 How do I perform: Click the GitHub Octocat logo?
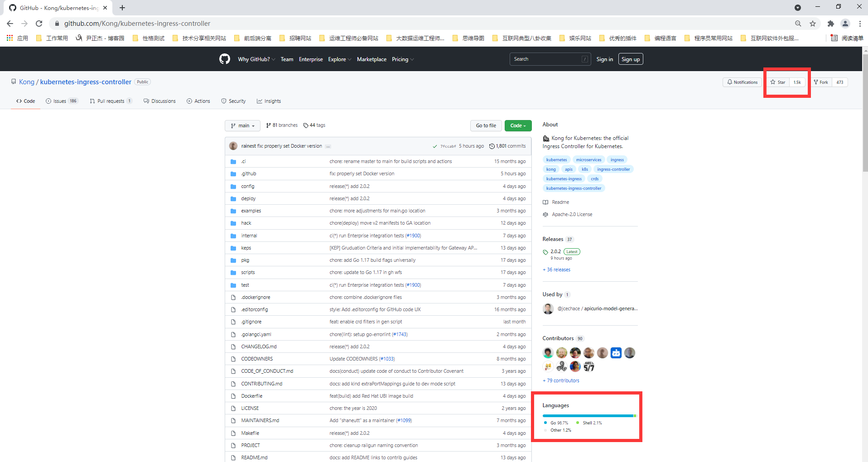(225, 59)
